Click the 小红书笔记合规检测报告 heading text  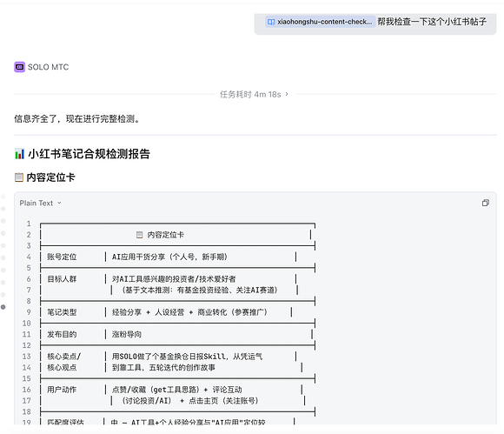pos(89,154)
